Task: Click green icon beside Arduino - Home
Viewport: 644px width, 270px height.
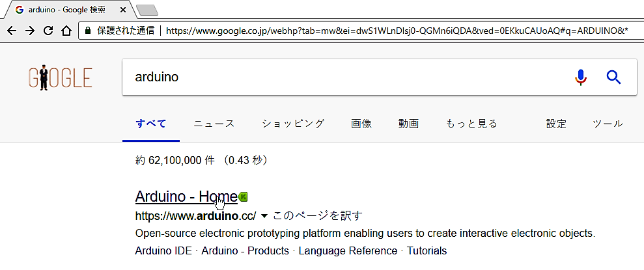Action: [243, 197]
